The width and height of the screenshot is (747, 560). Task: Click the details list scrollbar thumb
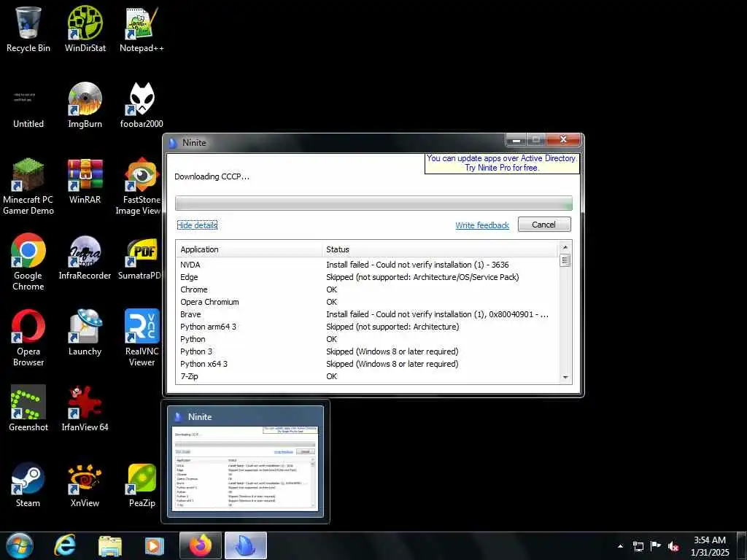[x=565, y=260]
